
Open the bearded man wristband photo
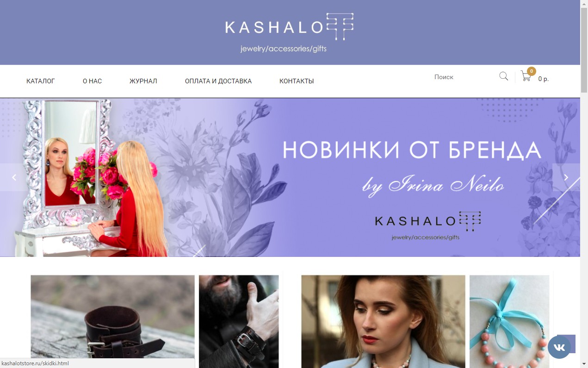[239, 322]
